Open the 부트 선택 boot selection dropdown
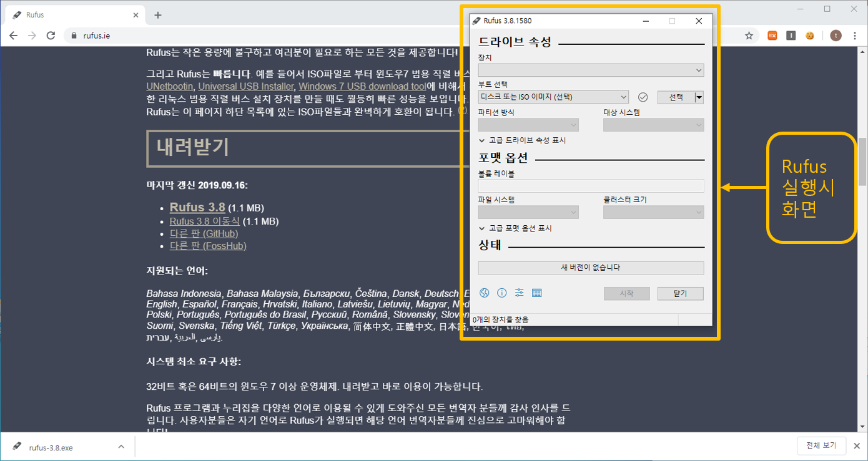Viewport: 868px width, 461px height. 553,97
